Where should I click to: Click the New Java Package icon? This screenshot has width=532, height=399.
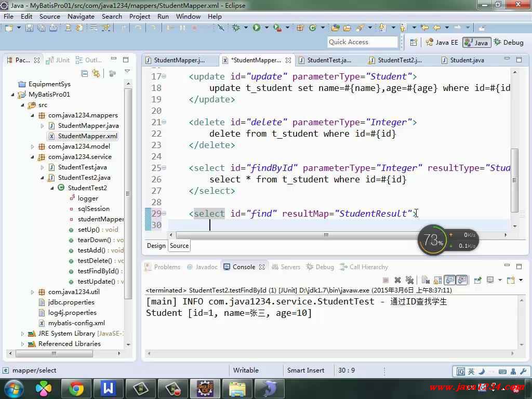300,28
